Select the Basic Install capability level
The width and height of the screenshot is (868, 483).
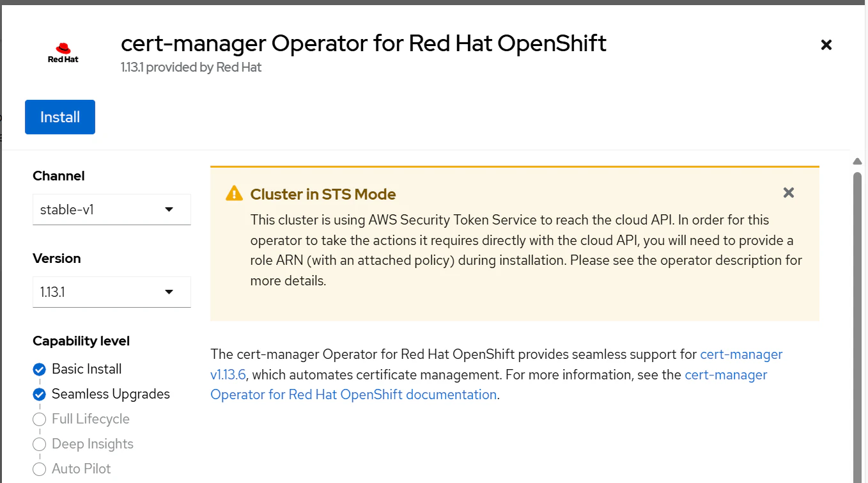coord(77,369)
